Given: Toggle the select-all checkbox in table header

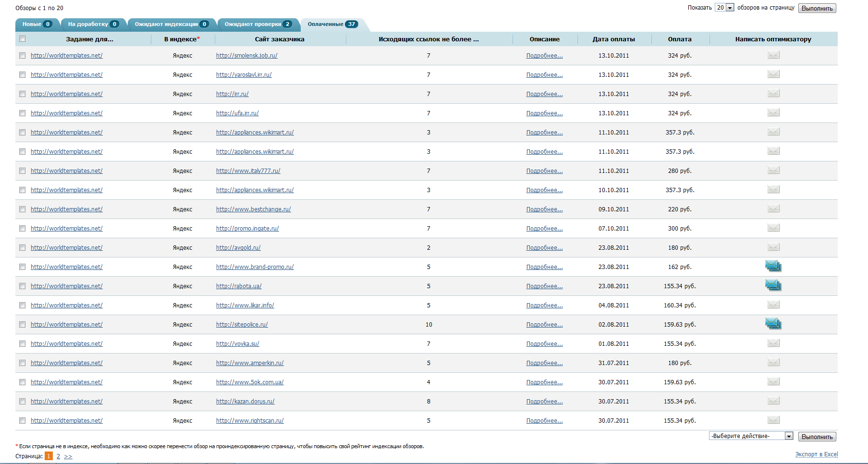Looking at the screenshot, I should (22, 39).
